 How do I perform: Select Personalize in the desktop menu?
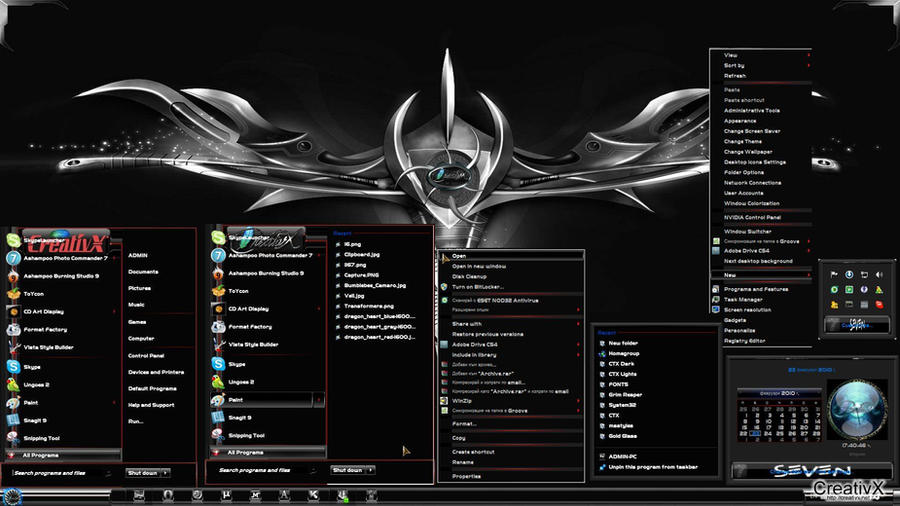coord(739,330)
